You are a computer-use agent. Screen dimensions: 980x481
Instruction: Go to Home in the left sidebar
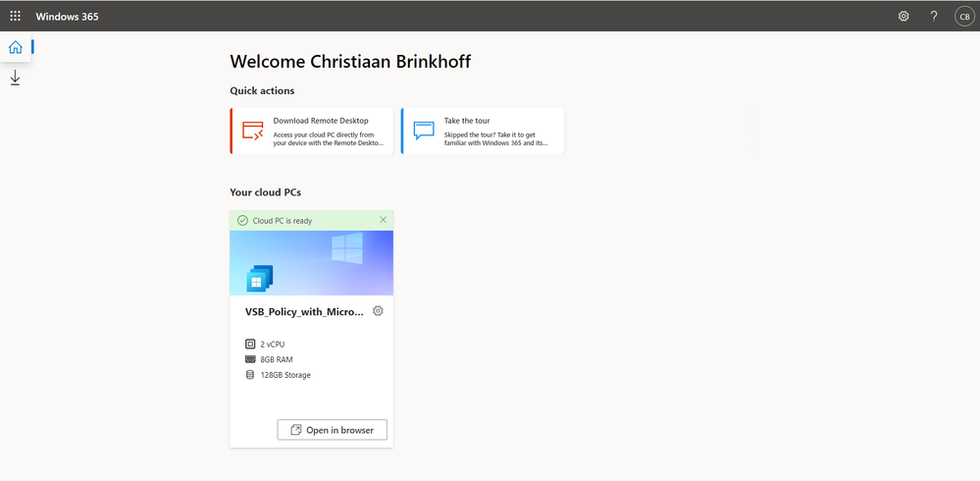[16, 47]
